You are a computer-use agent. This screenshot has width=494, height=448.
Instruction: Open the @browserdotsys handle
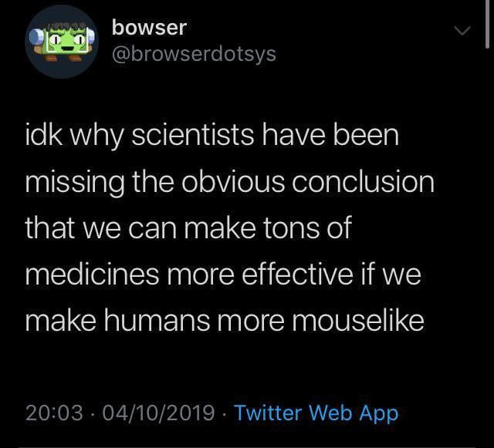point(193,54)
